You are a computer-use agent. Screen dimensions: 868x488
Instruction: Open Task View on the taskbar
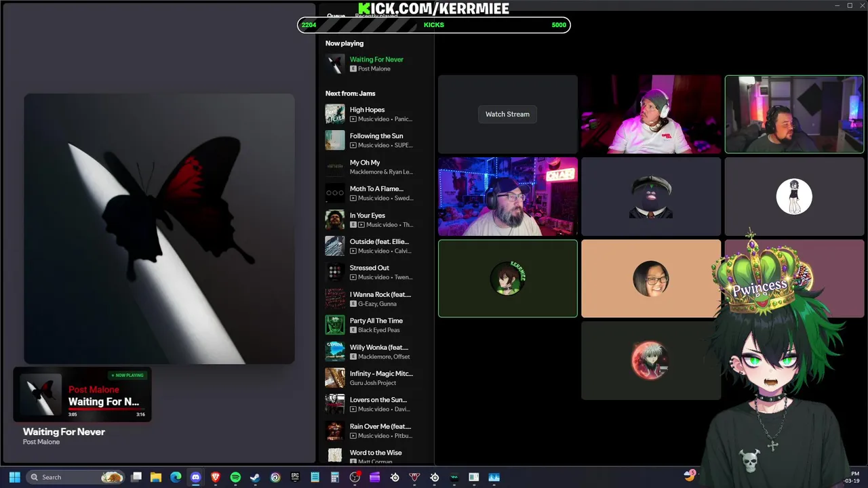click(x=136, y=477)
